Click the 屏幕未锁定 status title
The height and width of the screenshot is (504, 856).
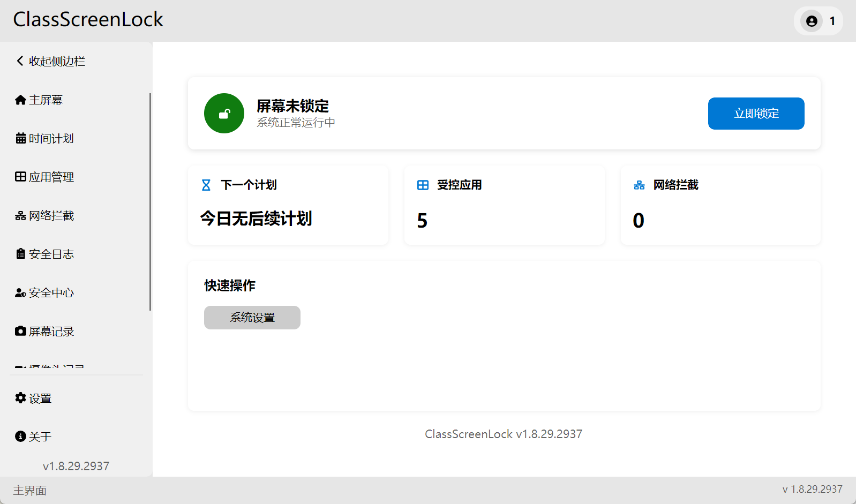coord(292,106)
